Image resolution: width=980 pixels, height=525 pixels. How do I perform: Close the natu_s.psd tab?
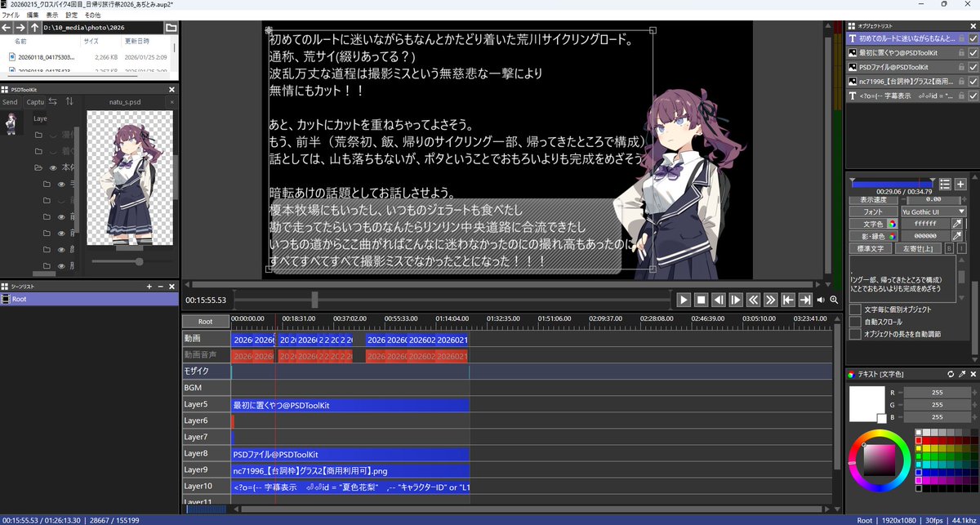(171, 102)
